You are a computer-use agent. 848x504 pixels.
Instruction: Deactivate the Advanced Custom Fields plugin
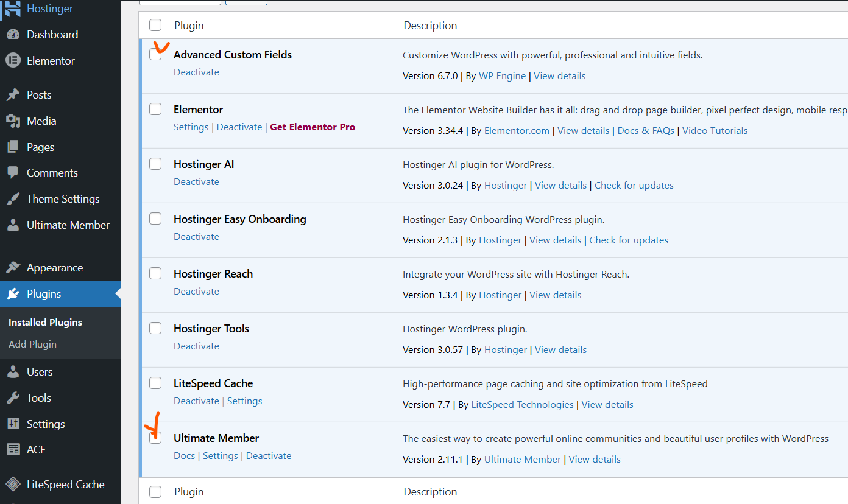[196, 72]
